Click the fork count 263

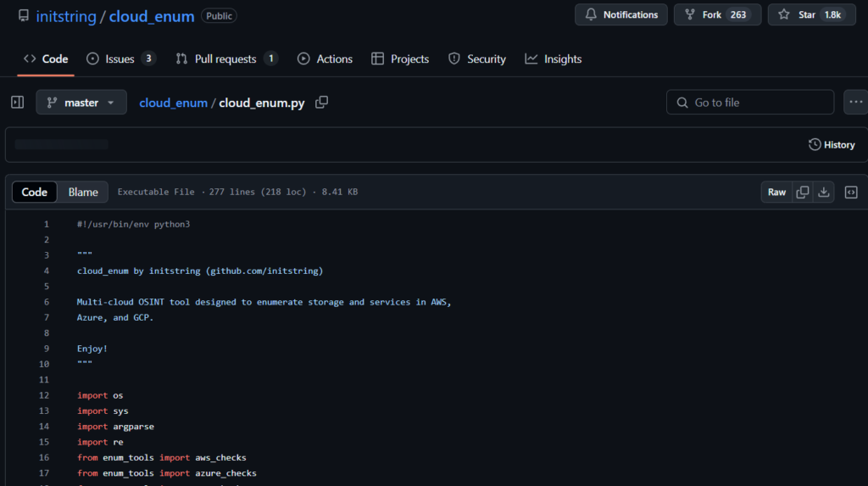point(738,15)
